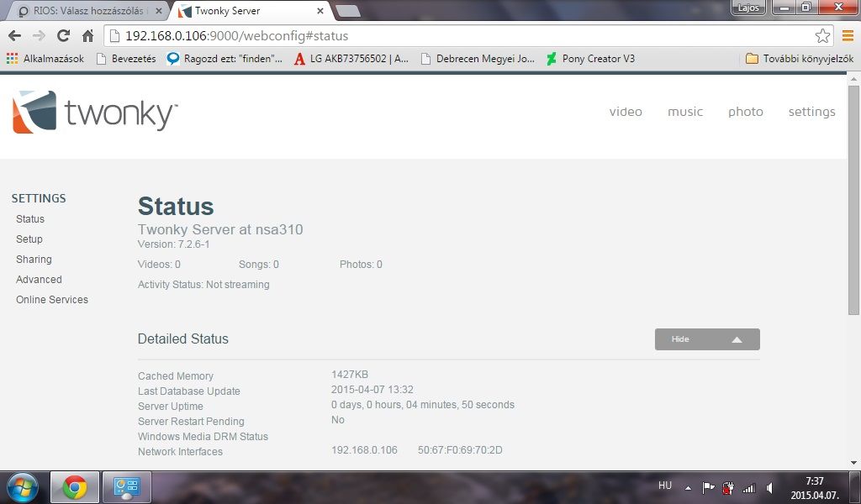Click MAC address 50:67:F0:69:70:2D
This screenshot has width=861, height=504.
[x=460, y=450]
